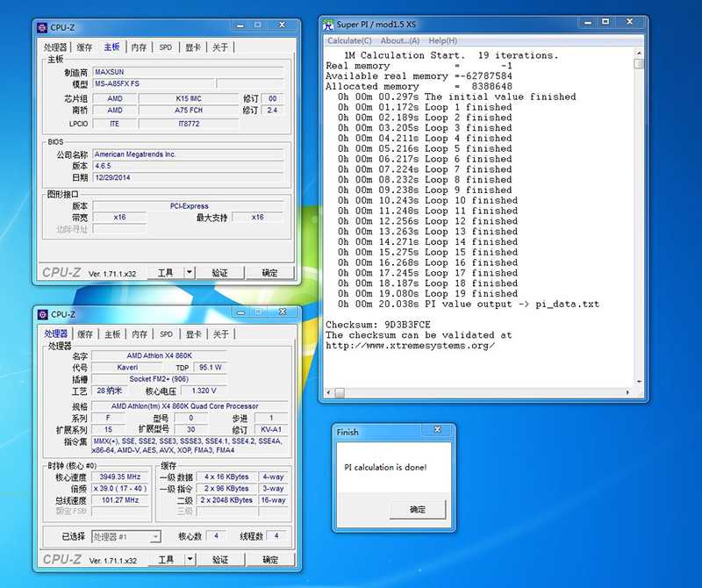Click IT8772 LPCIO value
Viewport: 702px width, 588px height.
(x=189, y=124)
